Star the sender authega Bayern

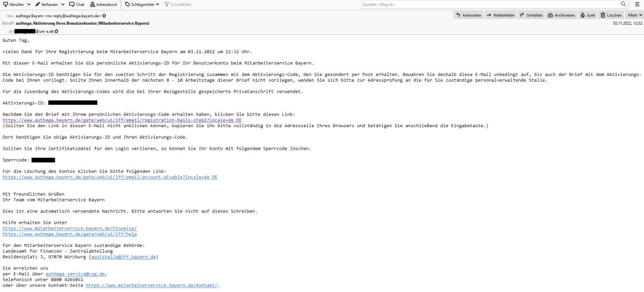pyautogui.click(x=104, y=15)
